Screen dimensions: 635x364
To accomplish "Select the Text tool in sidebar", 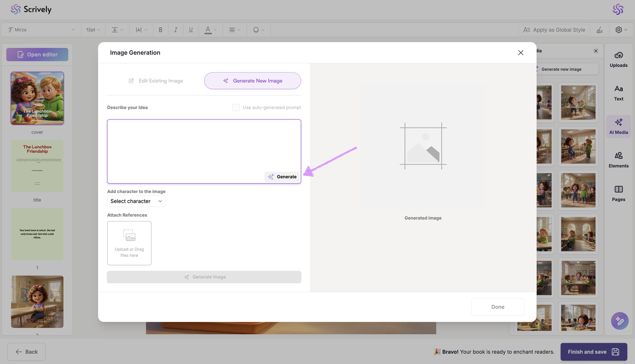I will tap(618, 93).
